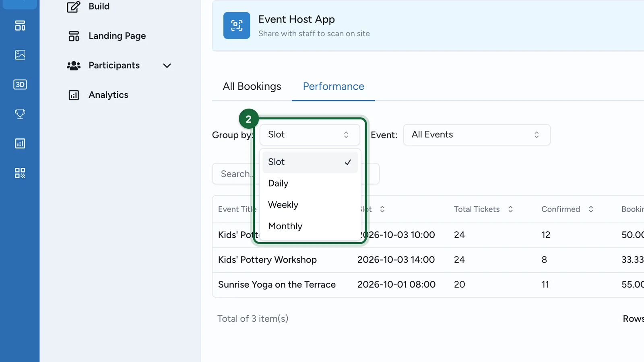Click Total Tickets column header
This screenshot has height=362, width=644.
477,209
